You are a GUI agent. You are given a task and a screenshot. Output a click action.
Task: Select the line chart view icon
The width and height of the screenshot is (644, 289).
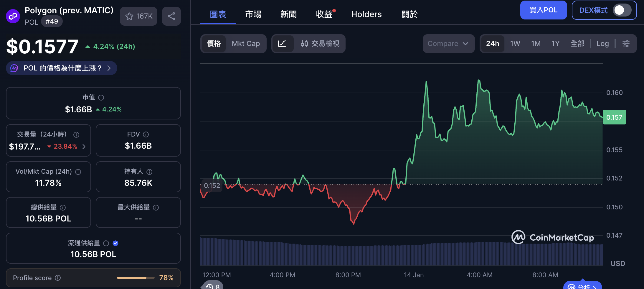pyautogui.click(x=283, y=43)
